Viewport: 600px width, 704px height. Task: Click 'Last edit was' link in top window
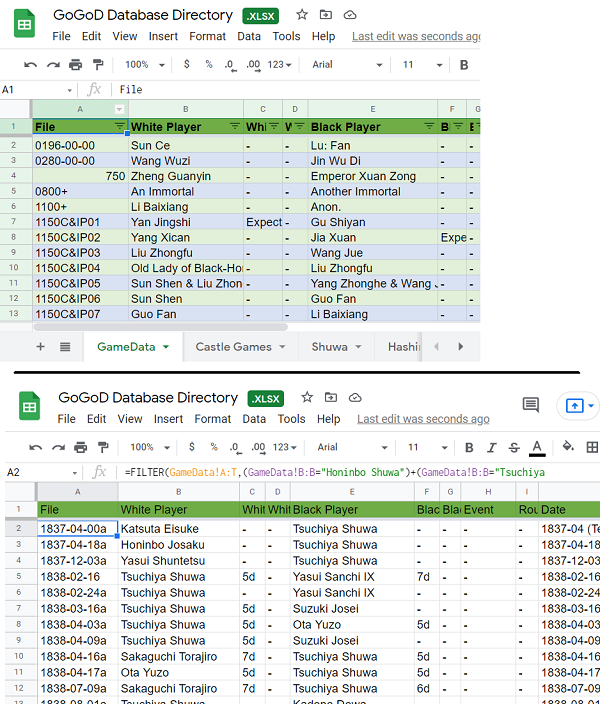[x=416, y=36]
